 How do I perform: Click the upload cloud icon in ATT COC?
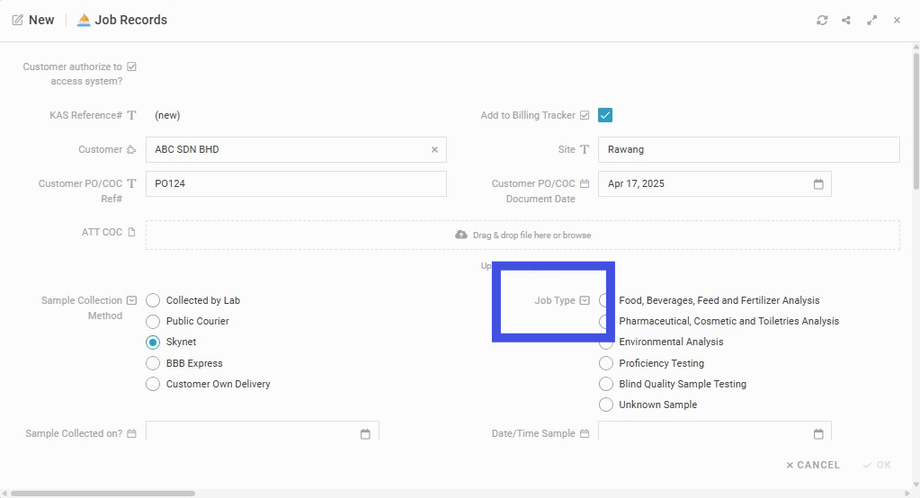point(461,235)
